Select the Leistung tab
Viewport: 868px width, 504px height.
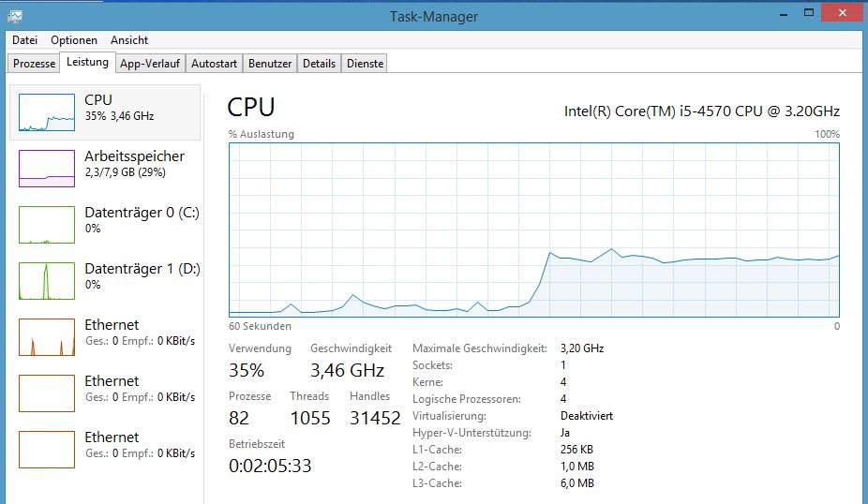coord(87,63)
